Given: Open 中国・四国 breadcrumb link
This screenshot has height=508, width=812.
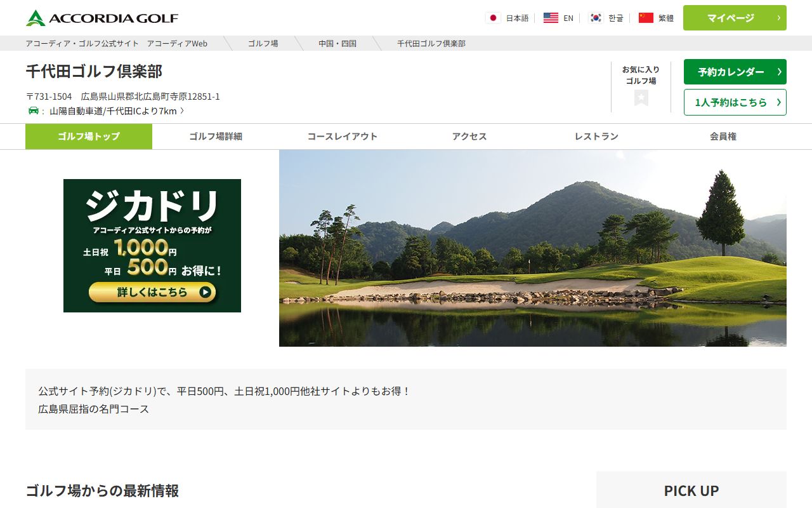Looking at the screenshot, I should click(337, 43).
